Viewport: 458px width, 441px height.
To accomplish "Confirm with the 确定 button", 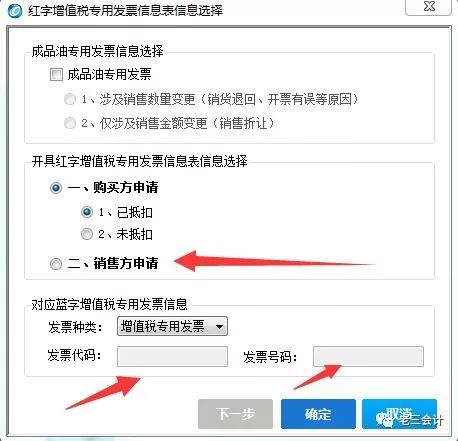I will [x=318, y=414].
